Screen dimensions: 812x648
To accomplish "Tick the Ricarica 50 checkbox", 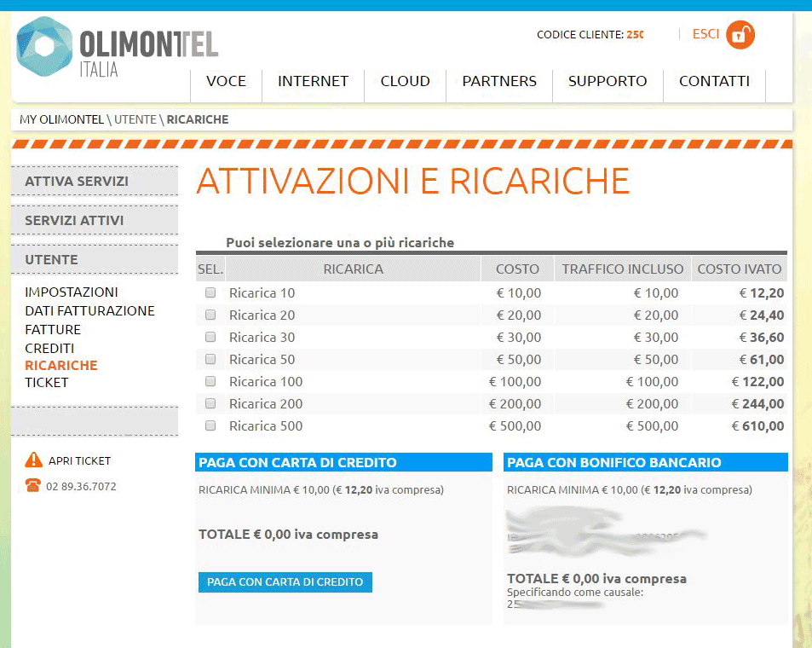I will [210, 360].
